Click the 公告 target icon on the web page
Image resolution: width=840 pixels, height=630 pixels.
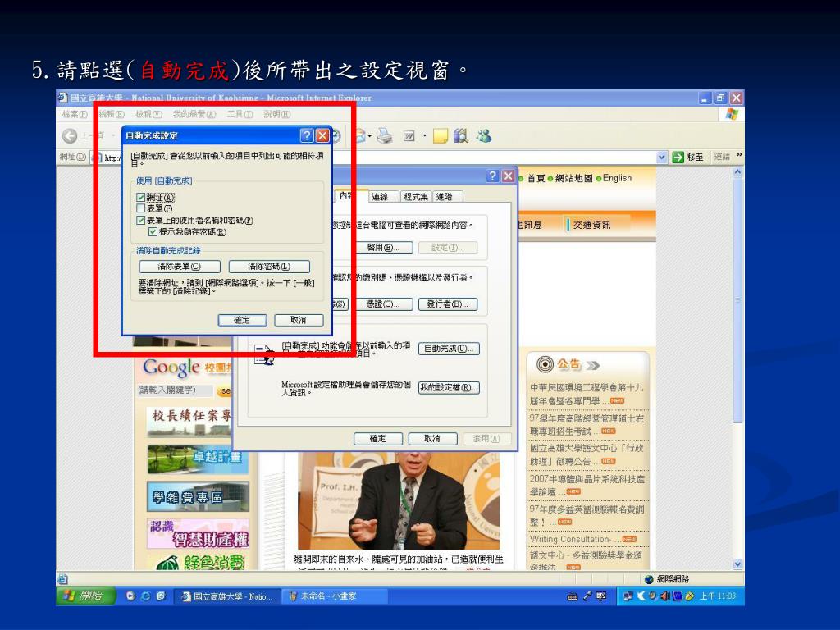pyautogui.click(x=545, y=364)
